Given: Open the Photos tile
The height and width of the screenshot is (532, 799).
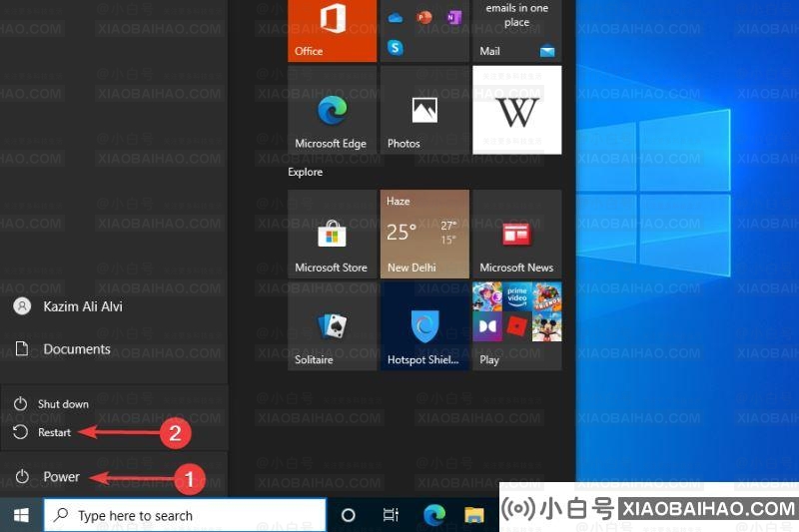Looking at the screenshot, I should (x=424, y=110).
